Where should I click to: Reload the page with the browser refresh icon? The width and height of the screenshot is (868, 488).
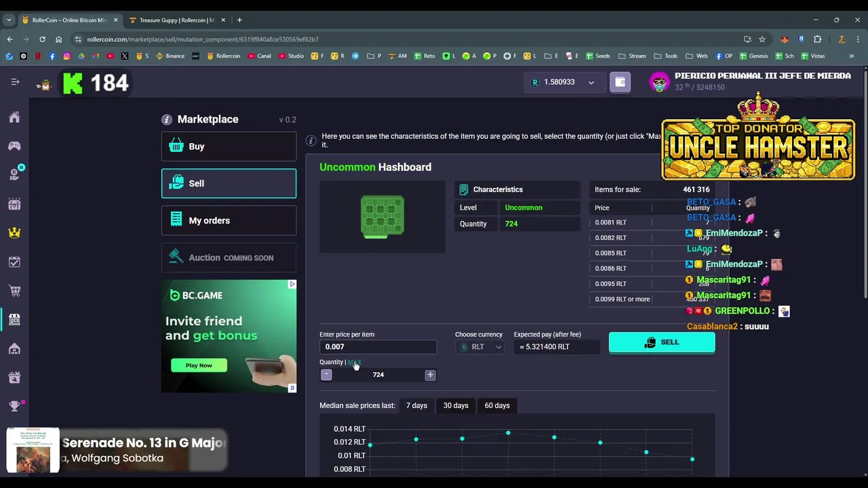tap(42, 39)
